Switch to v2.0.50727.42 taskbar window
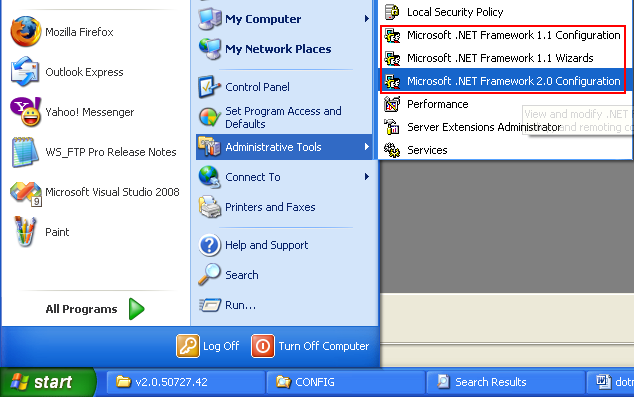 [x=185, y=382]
